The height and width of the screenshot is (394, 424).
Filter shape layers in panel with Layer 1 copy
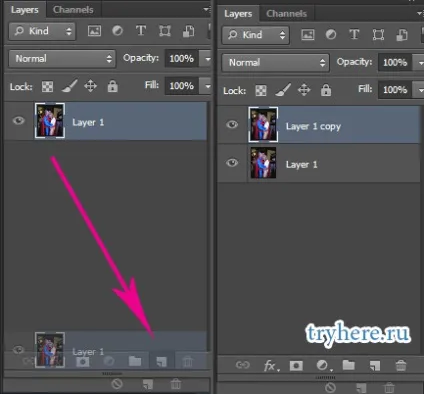(378, 35)
